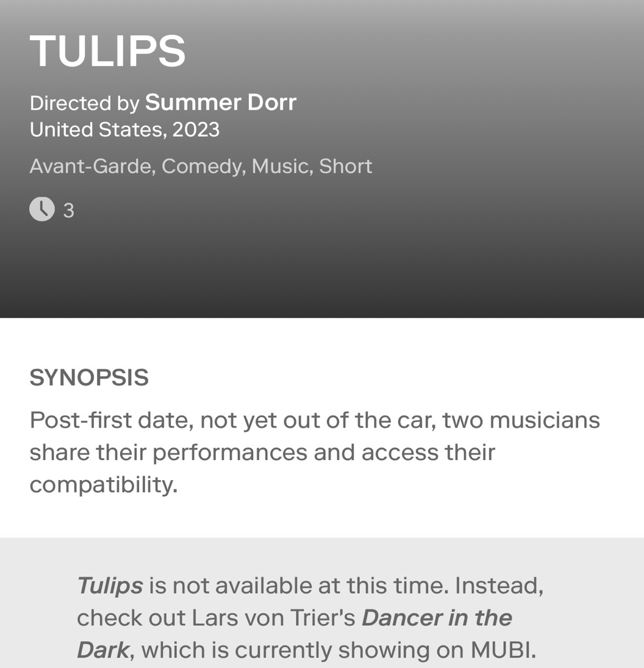This screenshot has width=644, height=668.
Task: Click the TULIPS film title
Action: pyautogui.click(x=107, y=51)
